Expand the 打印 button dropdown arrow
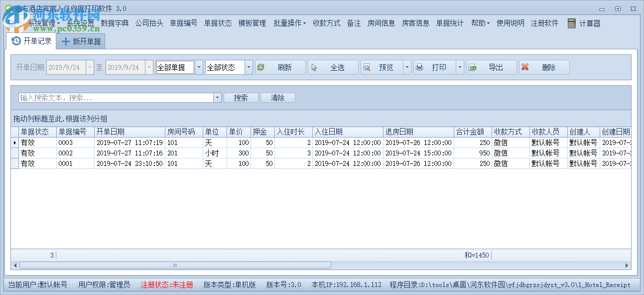 [460, 67]
